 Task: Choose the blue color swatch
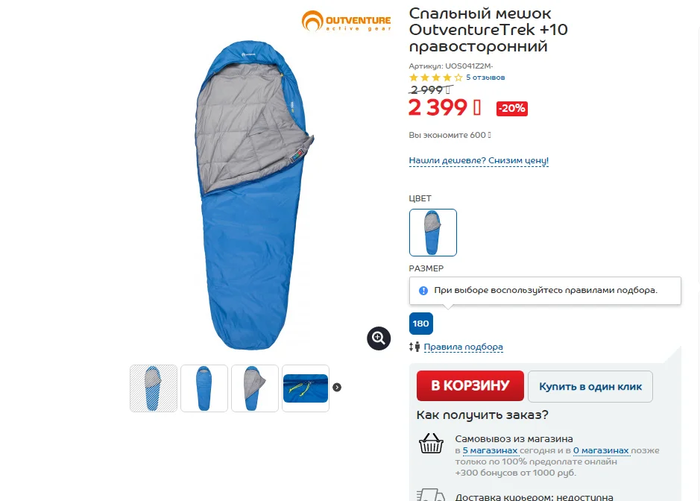433,233
